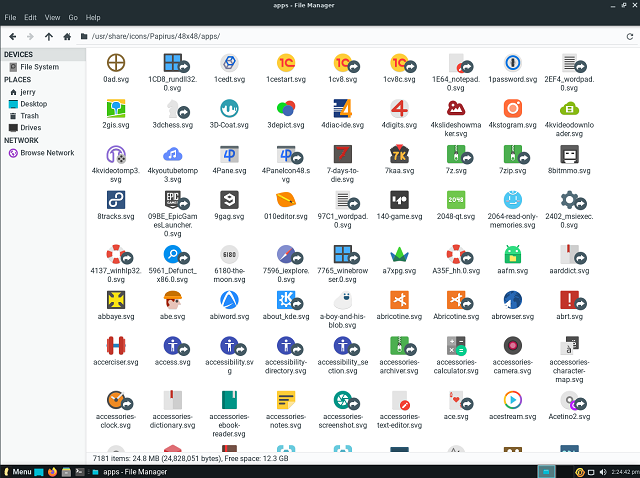The width and height of the screenshot is (640, 478).
Task: Open the taskbar Menu button
Action: point(17,472)
